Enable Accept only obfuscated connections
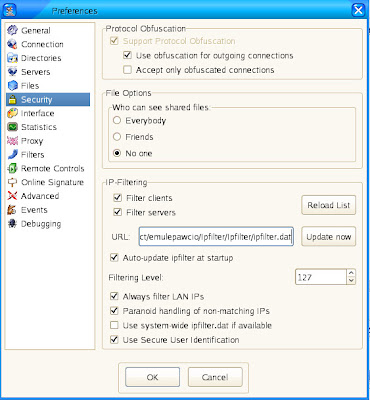 127,70
